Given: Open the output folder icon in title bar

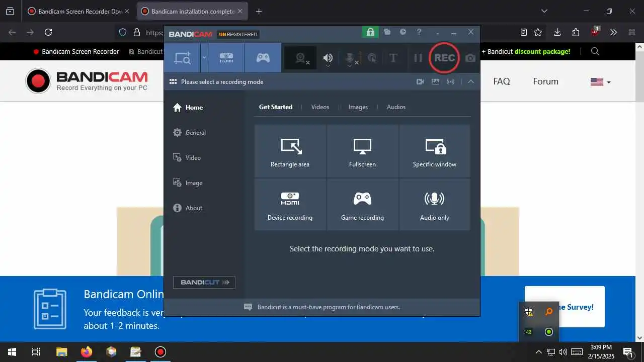Looking at the screenshot, I should coord(387,32).
